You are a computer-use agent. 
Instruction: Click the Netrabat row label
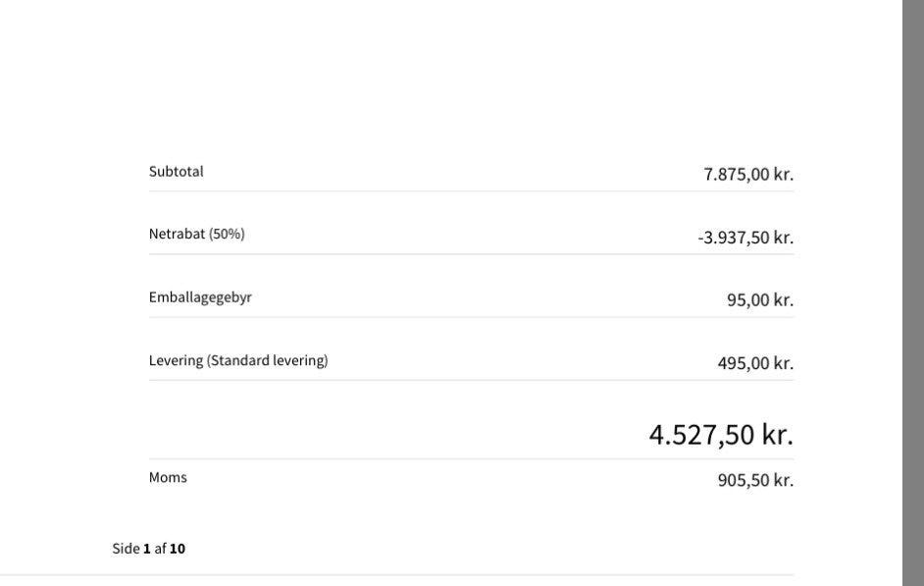click(x=177, y=235)
